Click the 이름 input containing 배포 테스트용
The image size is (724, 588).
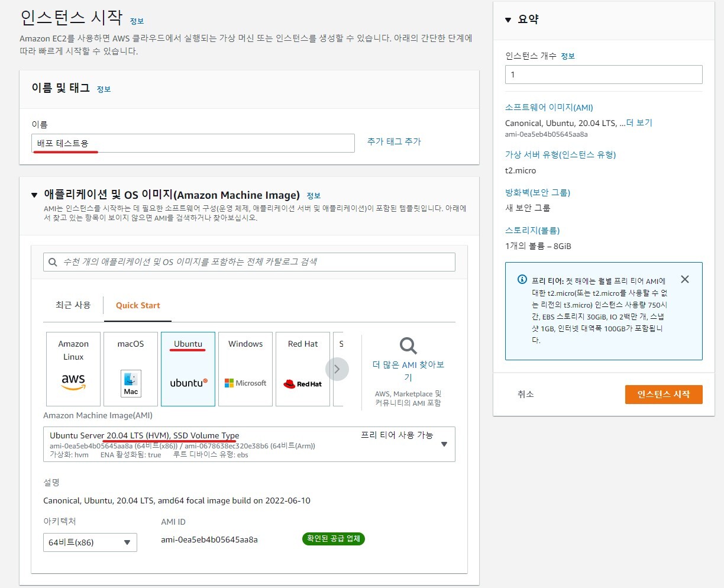(x=193, y=143)
